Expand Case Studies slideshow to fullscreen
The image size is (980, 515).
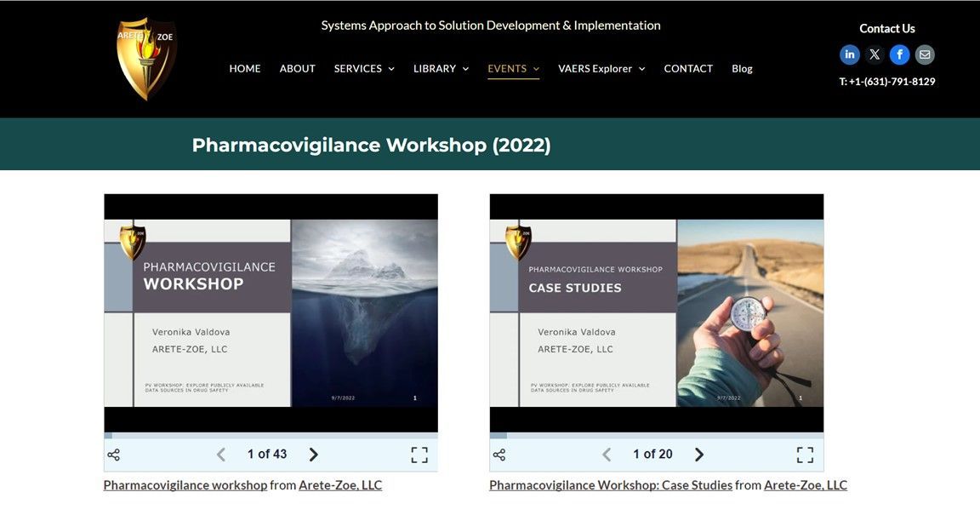(805, 454)
